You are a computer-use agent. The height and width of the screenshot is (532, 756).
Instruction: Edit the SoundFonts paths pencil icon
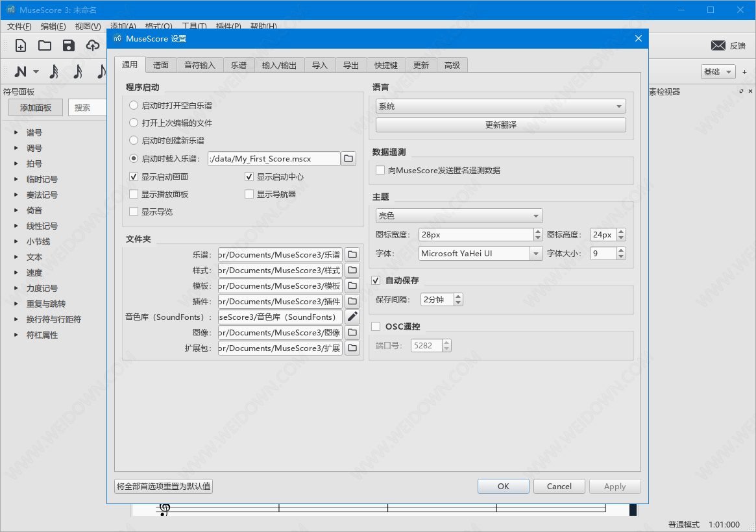pyautogui.click(x=353, y=317)
